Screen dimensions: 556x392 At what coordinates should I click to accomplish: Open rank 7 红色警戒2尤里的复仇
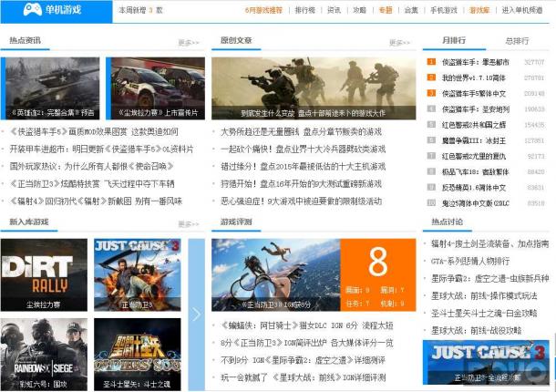pos(473,157)
